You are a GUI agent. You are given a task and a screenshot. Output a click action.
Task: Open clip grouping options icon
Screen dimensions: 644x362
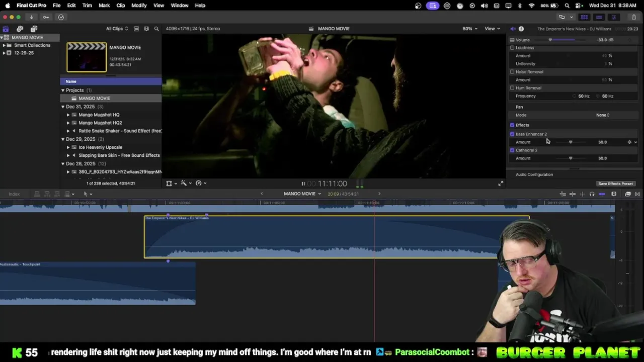coord(146,29)
